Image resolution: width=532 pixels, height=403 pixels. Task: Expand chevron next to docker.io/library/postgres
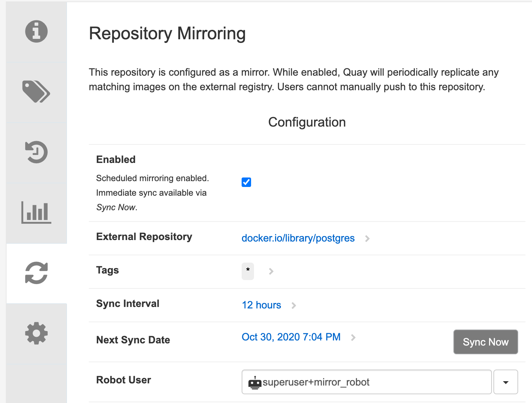(367, 239)
